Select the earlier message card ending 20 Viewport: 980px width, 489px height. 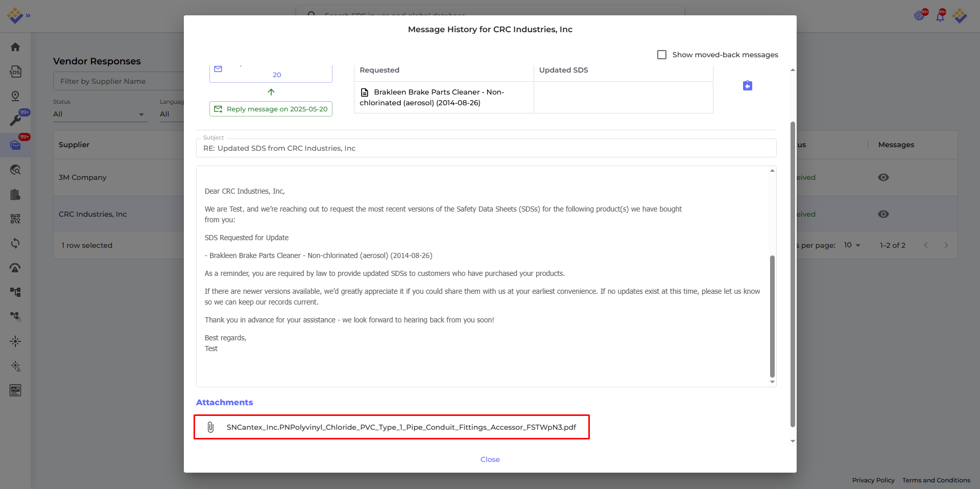click(271, 74)
